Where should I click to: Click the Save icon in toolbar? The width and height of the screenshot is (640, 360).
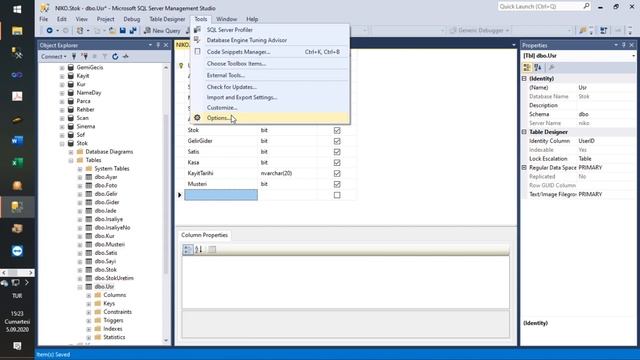pyautogui.click(x=122, y=31)
